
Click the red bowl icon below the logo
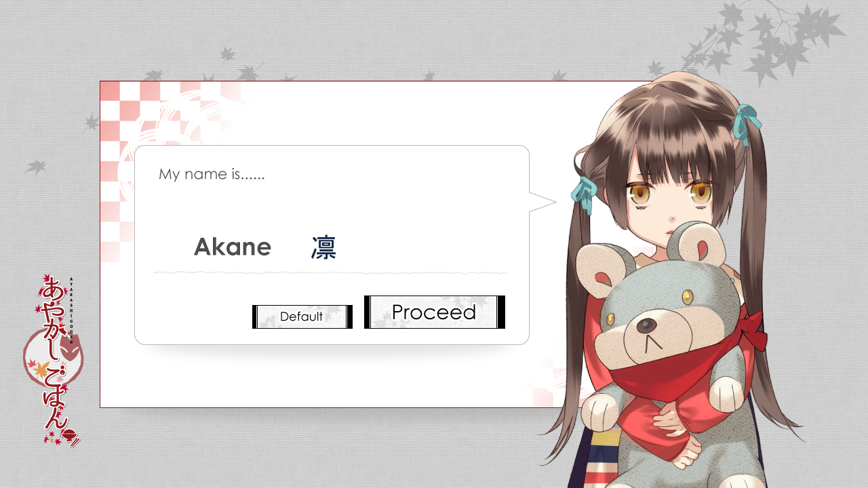(70, 433)
